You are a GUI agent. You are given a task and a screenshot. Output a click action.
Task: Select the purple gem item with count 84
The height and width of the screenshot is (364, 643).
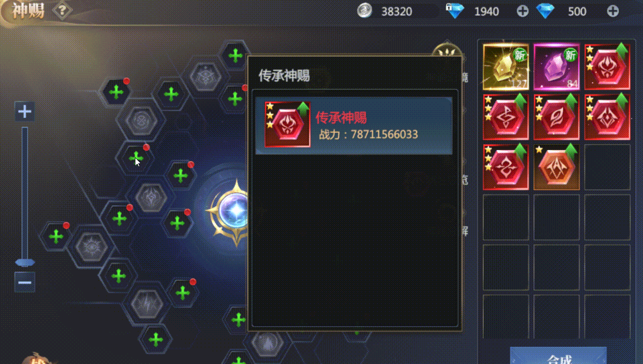coord(556,67)
